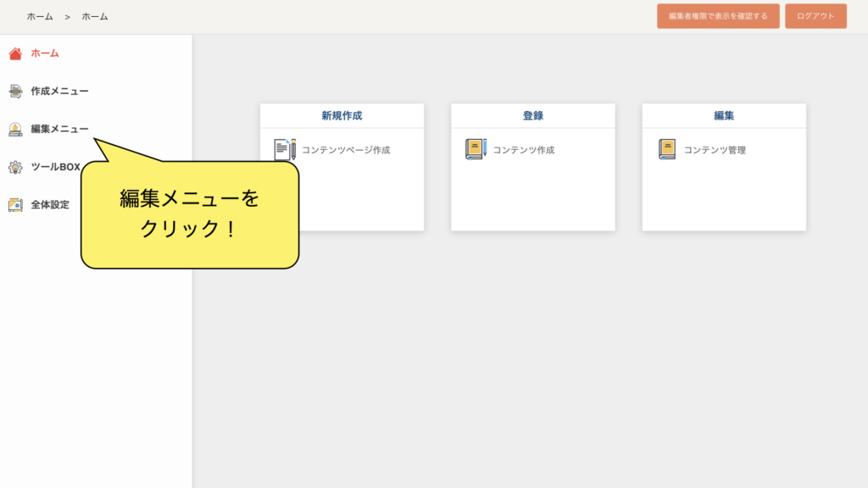868x488 pixels.
Task: Click the 作成メニュー sidebar icon
Action: [15, 91]
